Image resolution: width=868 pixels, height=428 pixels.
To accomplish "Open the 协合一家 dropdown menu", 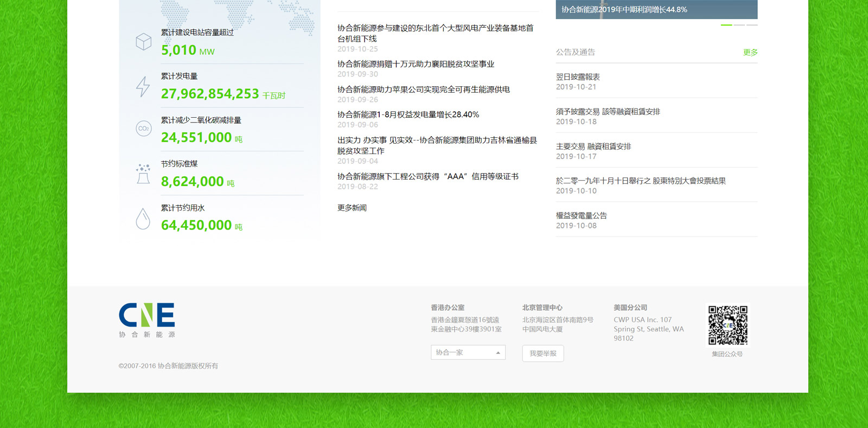I will tap(468, 353).
